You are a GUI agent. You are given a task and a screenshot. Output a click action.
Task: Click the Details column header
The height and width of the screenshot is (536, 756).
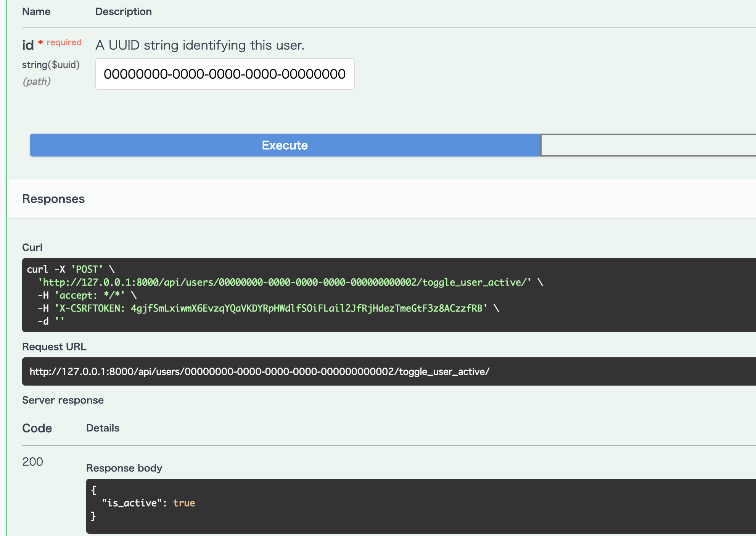tap(103, 428)
